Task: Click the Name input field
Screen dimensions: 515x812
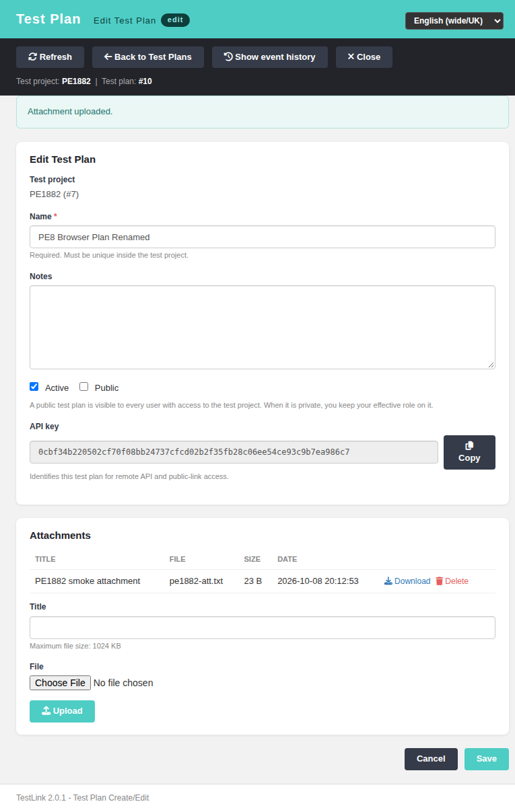Action: [263, 237]
